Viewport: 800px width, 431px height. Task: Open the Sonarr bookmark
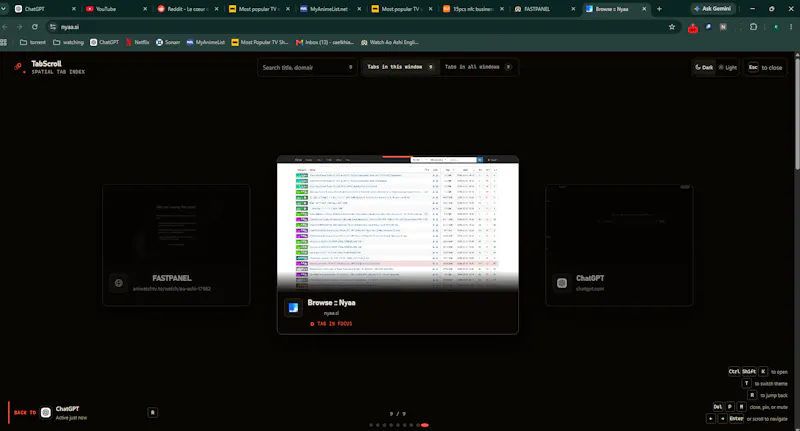pyautogui.click(x=168, y=42)
